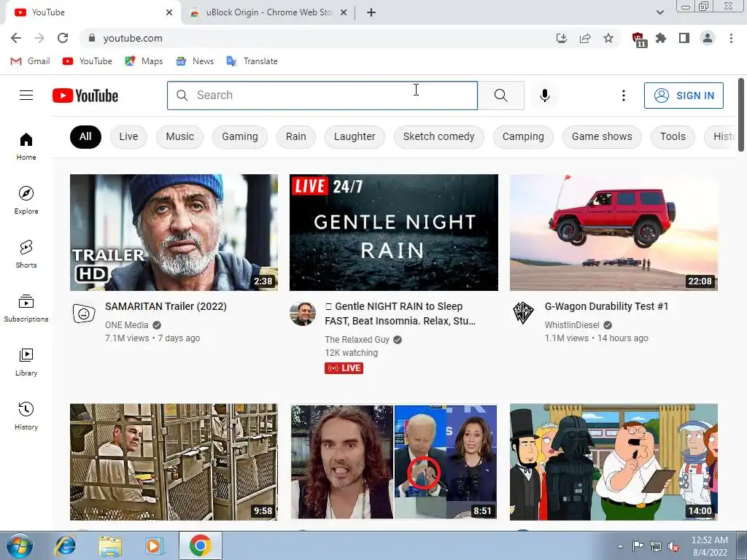Screen dimensions: 747x560
Task: Open G-Wagon Durability Test #1 title
Action: (606, 306)
